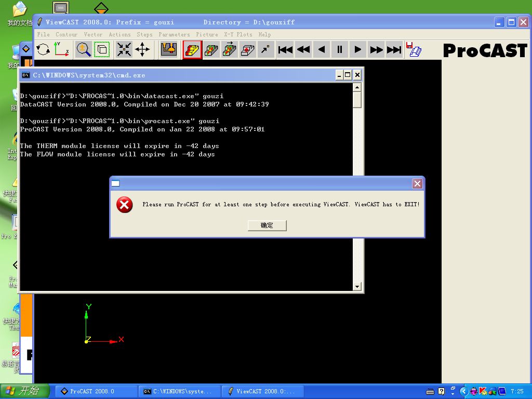Open the Steps menu
Viewport: 532px width, 399px height.
(144, 34)
